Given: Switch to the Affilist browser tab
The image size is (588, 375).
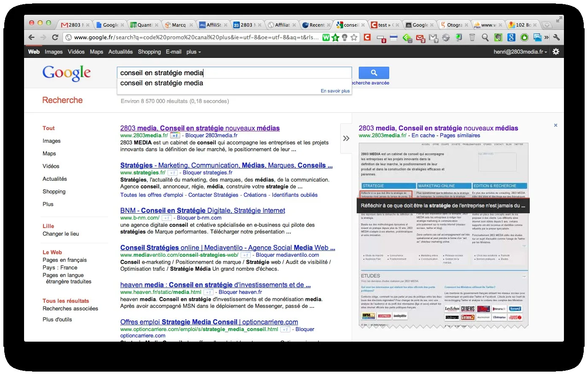Looking at the screenshot, I should pos(213,25).
